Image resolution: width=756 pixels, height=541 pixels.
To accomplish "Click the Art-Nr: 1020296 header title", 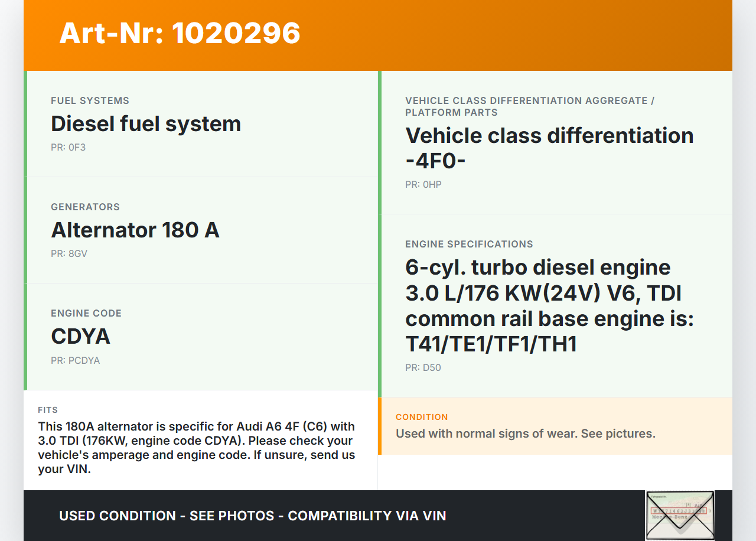I will [180, 33].
